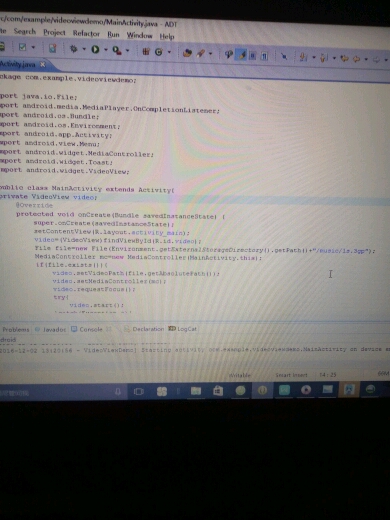Viewport: 390px width, 520px height.
Task: Click the Open Type icon
Action: pyautogui.click(x=187, y=53)
